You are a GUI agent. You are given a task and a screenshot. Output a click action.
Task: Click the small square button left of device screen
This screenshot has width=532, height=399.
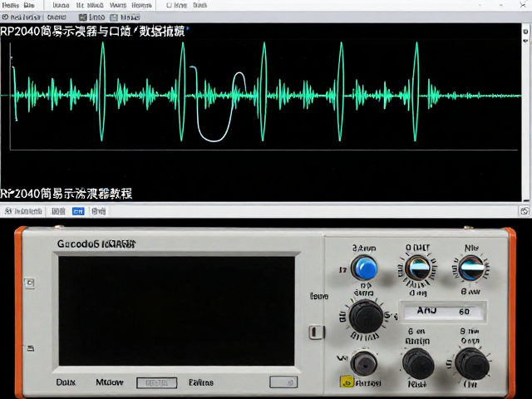(29, 283)
